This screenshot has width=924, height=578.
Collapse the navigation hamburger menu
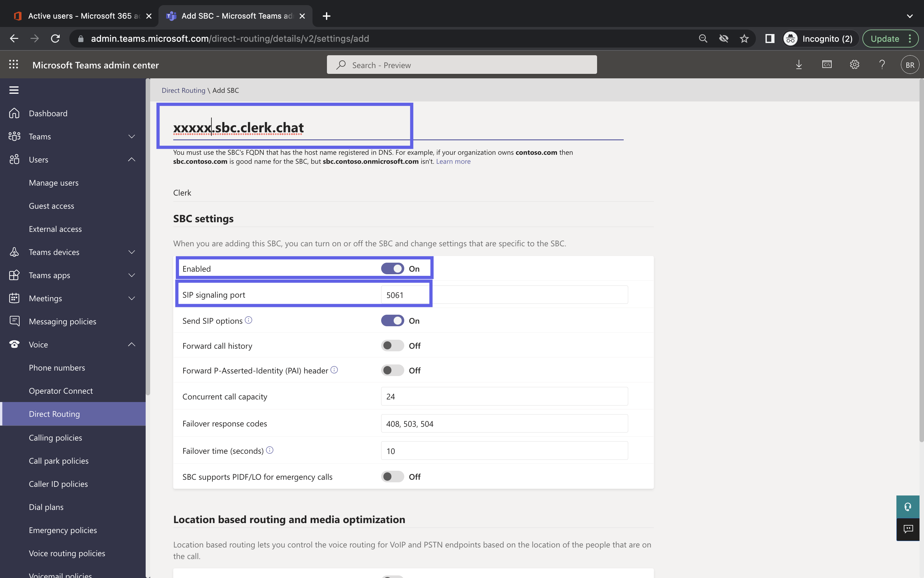point(14,90)
